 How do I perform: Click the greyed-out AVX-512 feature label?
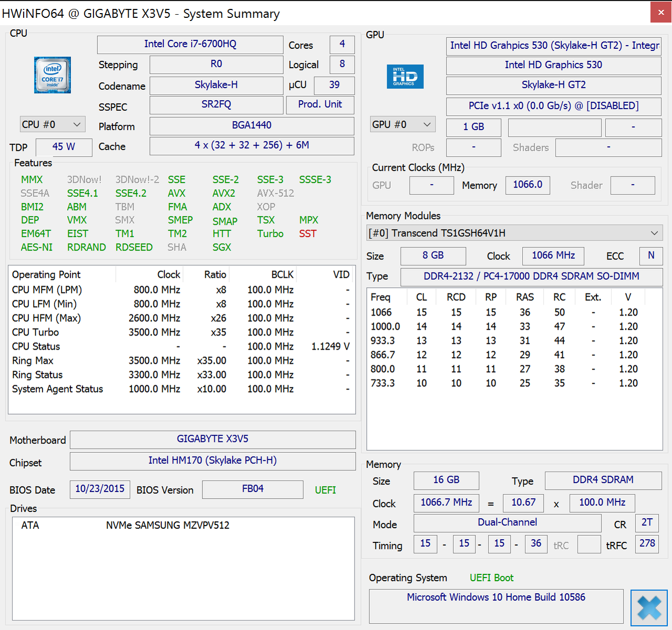(276, 193)
